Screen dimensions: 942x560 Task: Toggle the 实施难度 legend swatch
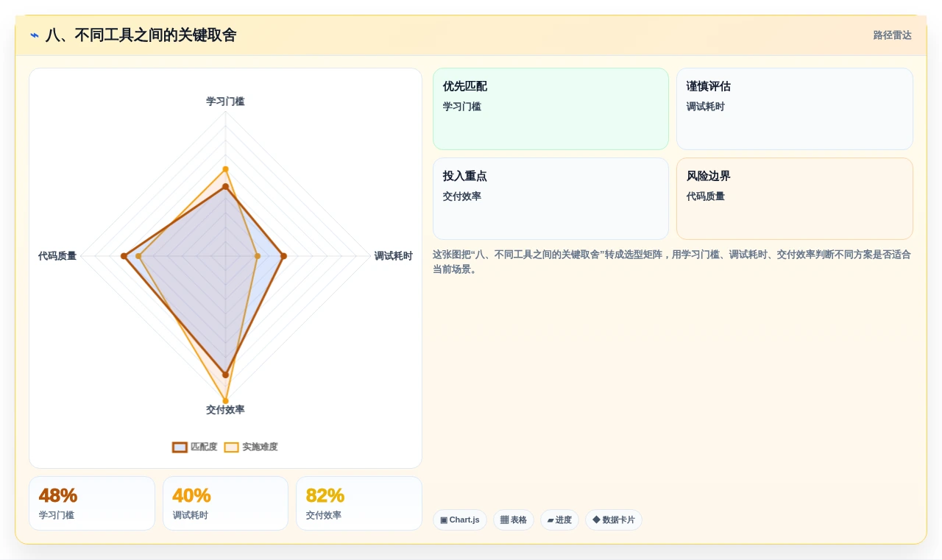[232, 447]
